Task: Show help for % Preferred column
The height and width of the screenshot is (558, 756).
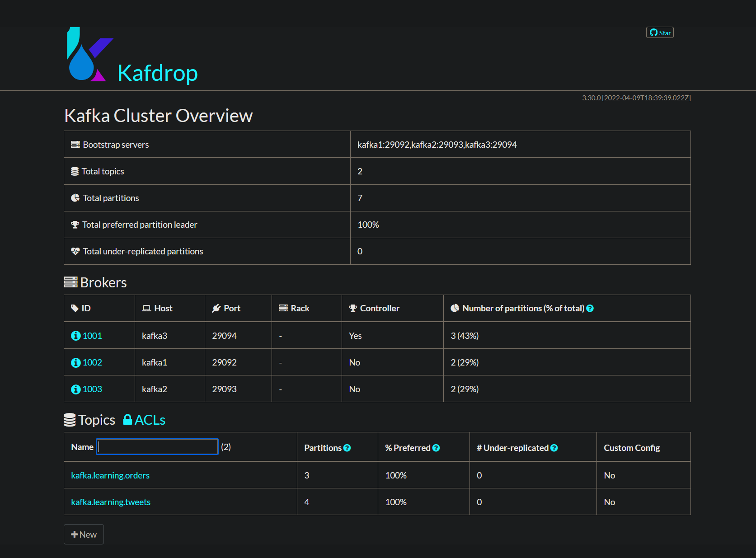Action: coord(436,448)
